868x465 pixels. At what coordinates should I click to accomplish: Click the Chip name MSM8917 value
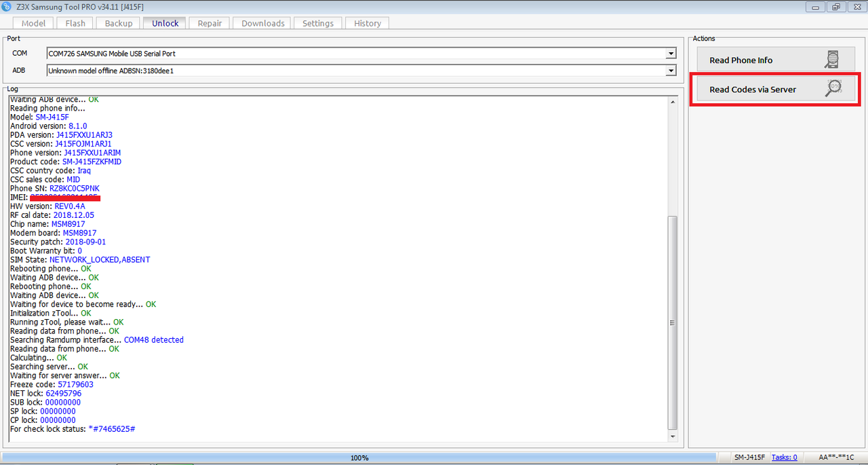[x=68, y=224]
